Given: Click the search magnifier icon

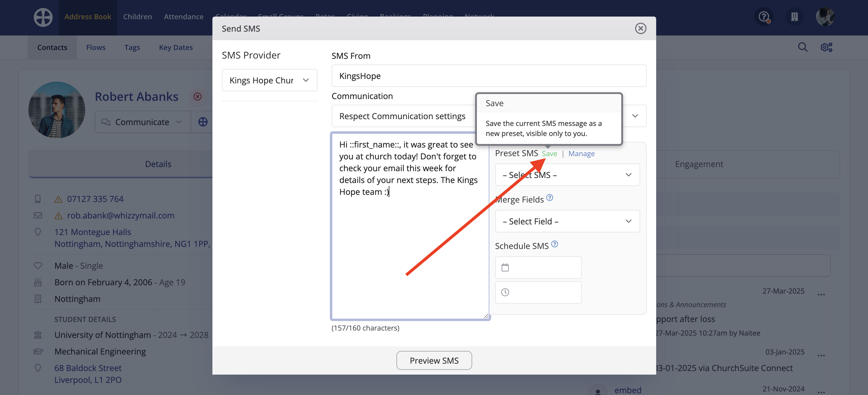Looking at the screenshot, I should pyautogui.click(x=803, y=47).
